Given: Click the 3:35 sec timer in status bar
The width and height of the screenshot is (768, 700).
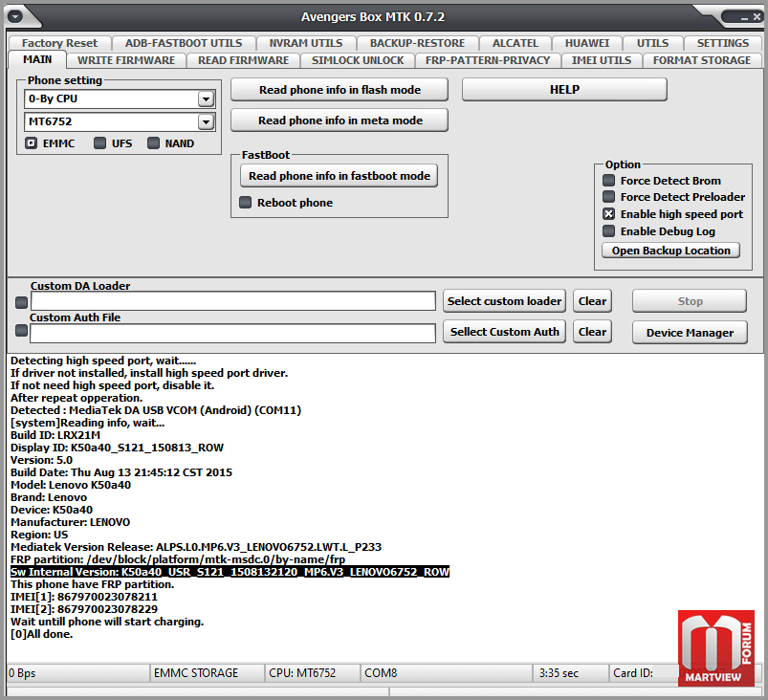Looking at the screenshot, I should coord(571,673).
